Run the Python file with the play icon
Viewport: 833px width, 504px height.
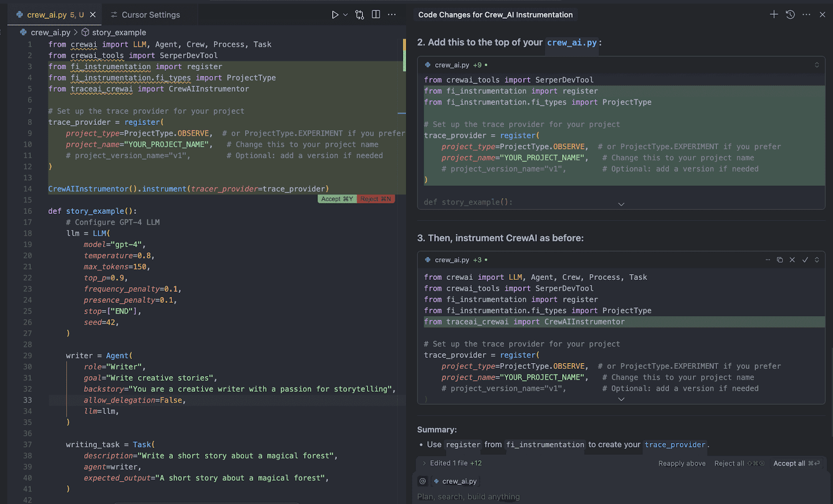[x=335, y=15]
